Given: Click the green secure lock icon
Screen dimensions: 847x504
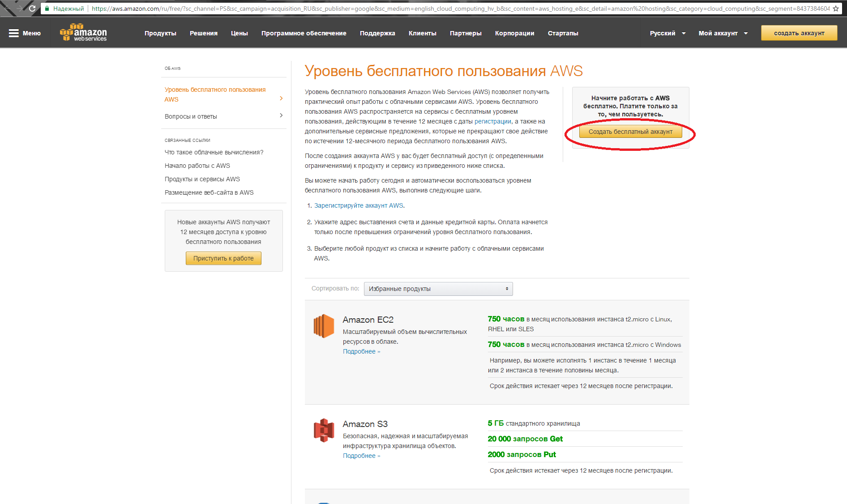Looking at the screenshot, I should [x=47, y=9].
